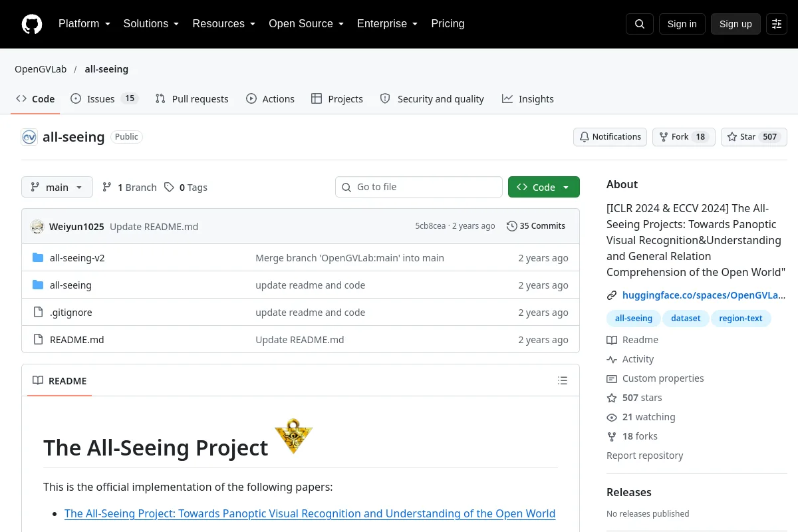Viewport: 798px width, 532px height.
Task: Select the book icon next to Readme
Action: (x=612, y=340)
